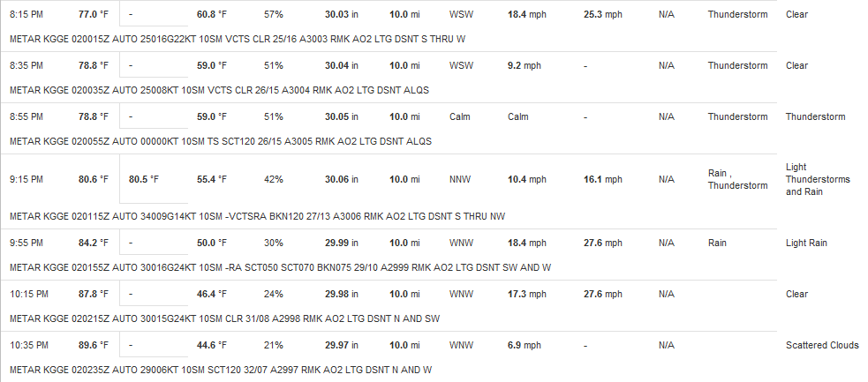Click the 8:35 PM row time

(26, 65)
